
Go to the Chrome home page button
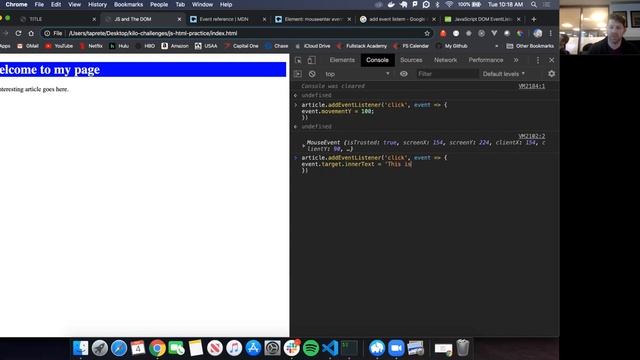pyautogui.click(x=31, y=33)
